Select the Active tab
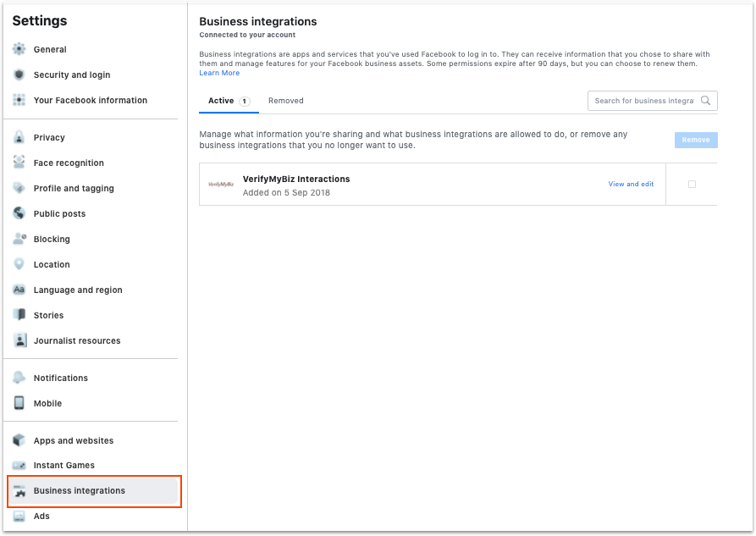756x536 pixels. [x=221, y=101]
